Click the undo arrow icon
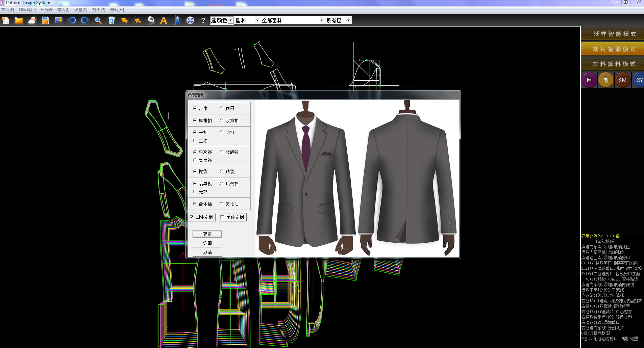Image resolution: width=644 pixels, height=348 pixels. pyautogui.click(x=72, y=21)
